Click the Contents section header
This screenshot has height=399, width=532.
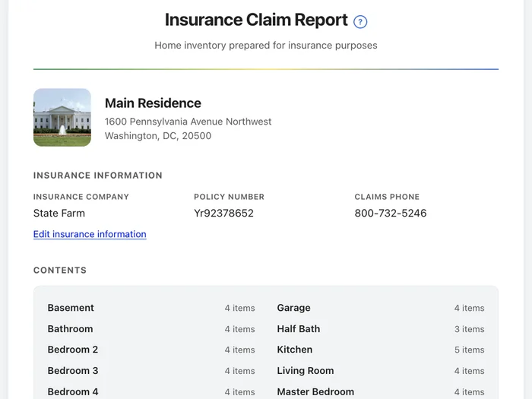point(60,270)
